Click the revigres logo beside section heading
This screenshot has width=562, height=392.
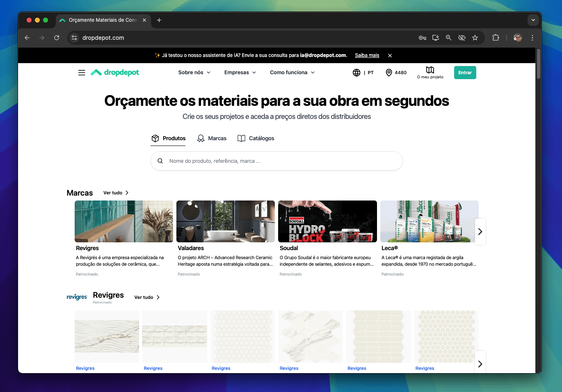(77, 297)
